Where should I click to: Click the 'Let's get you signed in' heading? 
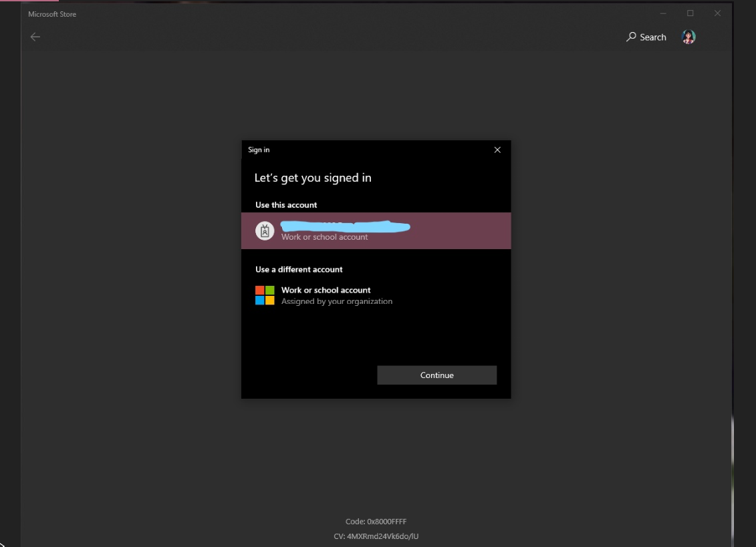coord(313,178)
